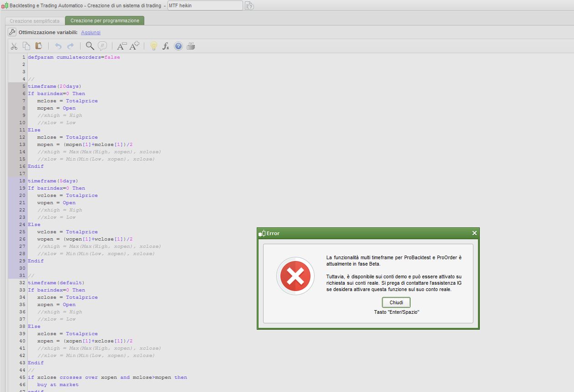Undo the last edit with the arrow icon
Image resolution: width=574 pixels, height=392 pixels.
[58, 46]
